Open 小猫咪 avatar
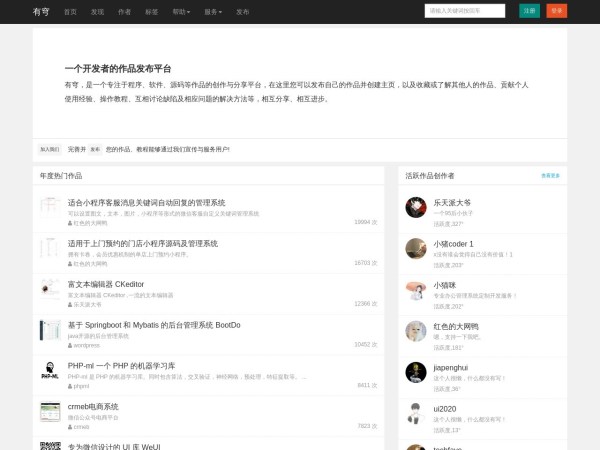 click(416, 290)
